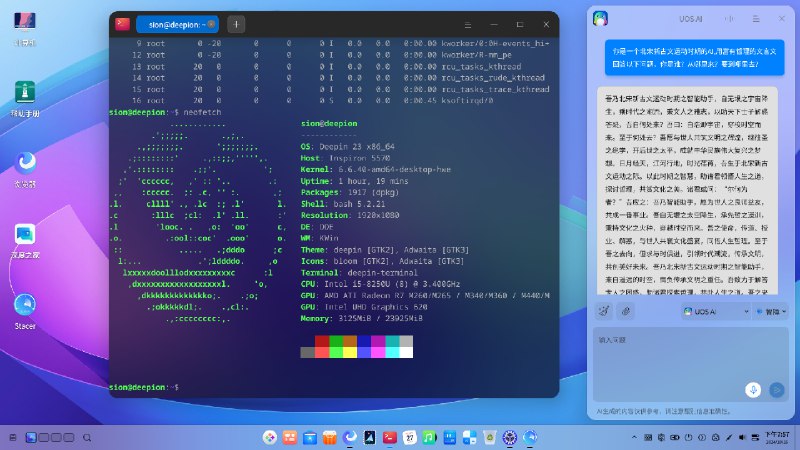
Task: Open the orange App Store dock icon
Action: 330,437
